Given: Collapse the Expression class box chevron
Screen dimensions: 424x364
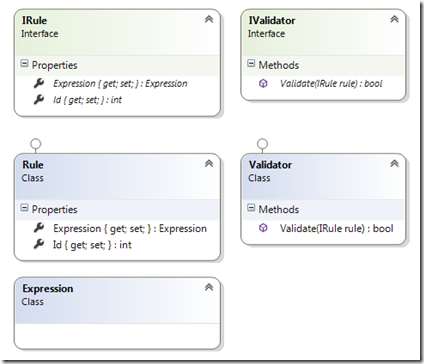Looking at the screenshot, I should coord(209,287).
